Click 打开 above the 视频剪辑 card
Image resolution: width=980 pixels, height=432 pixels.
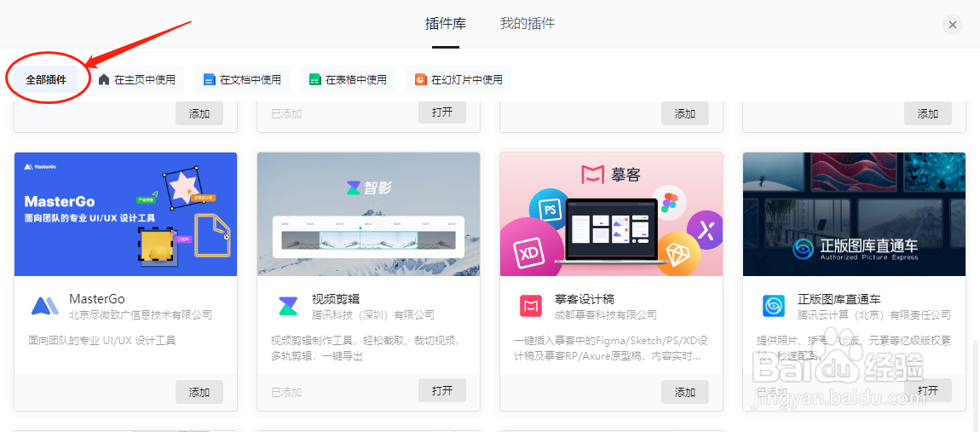click(442, 112)
